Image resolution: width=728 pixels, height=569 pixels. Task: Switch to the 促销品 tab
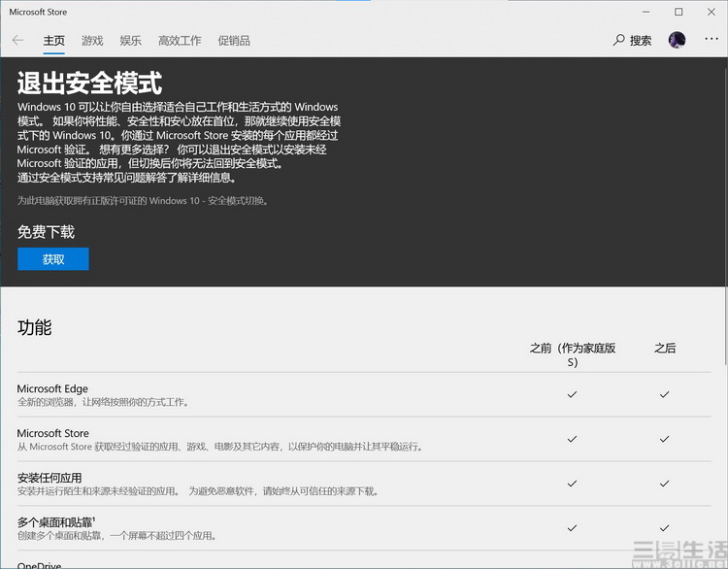point(234,41)
